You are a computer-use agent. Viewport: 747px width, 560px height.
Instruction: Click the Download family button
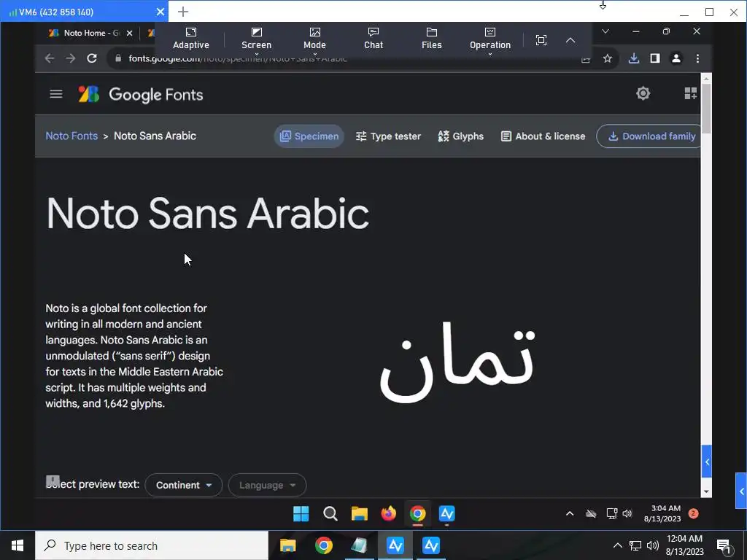coord(649,136)
